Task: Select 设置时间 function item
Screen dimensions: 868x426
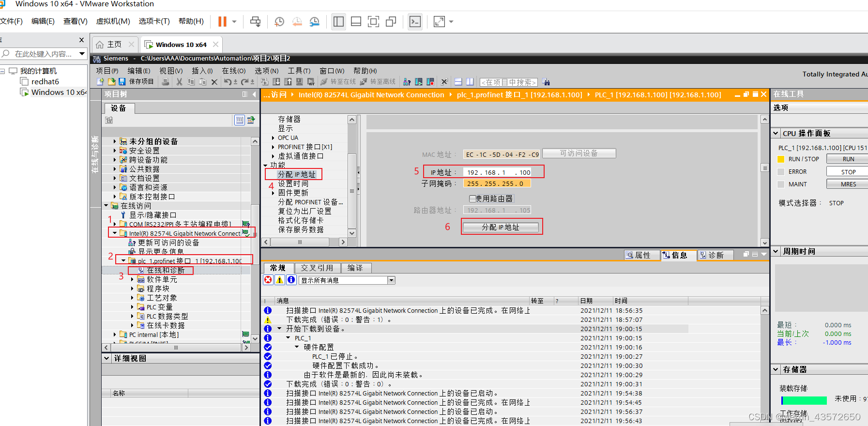Action: 293,183
